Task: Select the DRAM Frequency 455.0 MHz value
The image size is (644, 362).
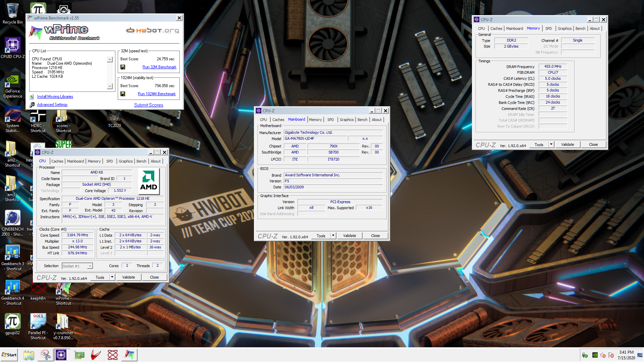Action: coord(553,66)
